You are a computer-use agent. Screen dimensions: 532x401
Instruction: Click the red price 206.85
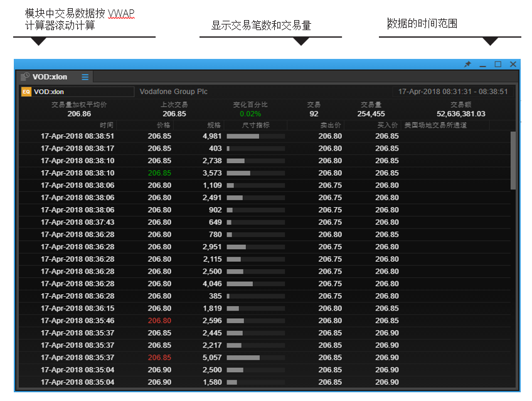tap(159, 358)
